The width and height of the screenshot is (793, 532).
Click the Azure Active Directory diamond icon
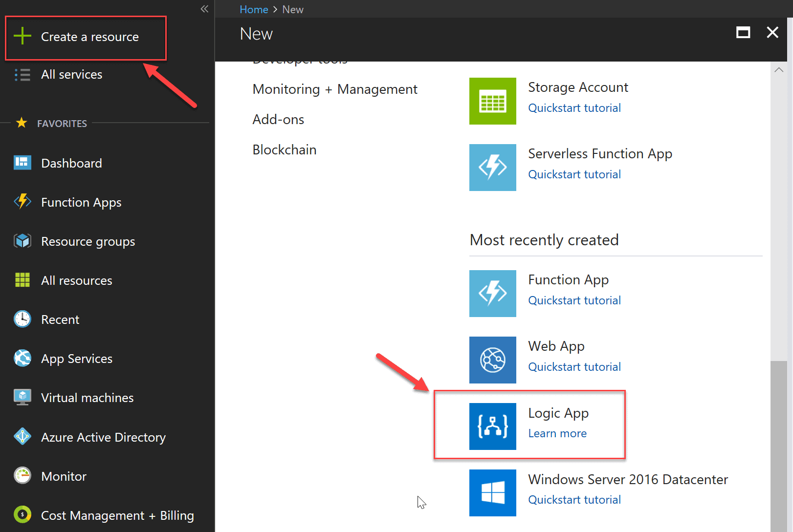22,436
